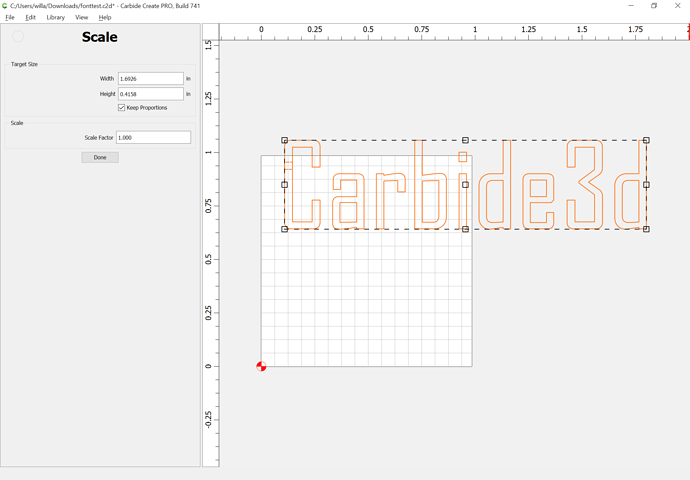This screenshot has height=480, width=690.
Task: Click the letter C outline in Carbide3d text
Action: click(x=303, y=185)
